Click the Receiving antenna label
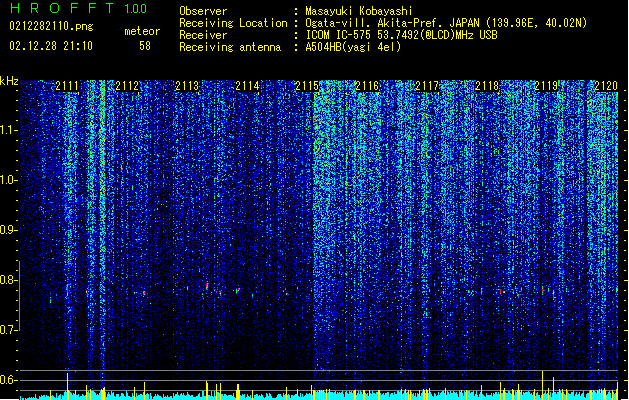This screenshot has width=629, height=400. tap(230, 47)
